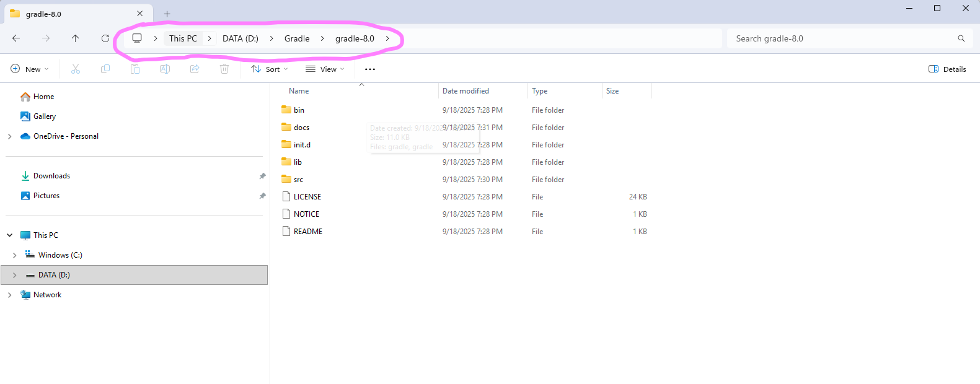Viewport: 980px width, 384px height.
Task: Go up one folder level
Action: (x=76, y=38)
